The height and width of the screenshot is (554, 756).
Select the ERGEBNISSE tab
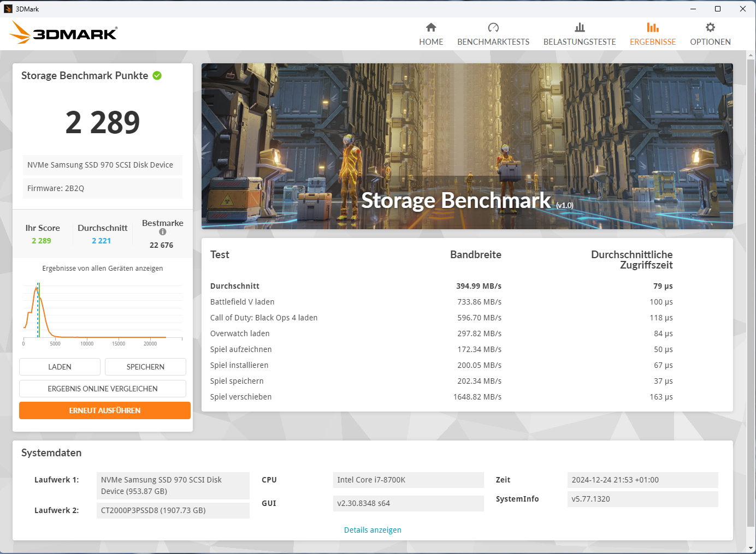[x=653, y=34]
